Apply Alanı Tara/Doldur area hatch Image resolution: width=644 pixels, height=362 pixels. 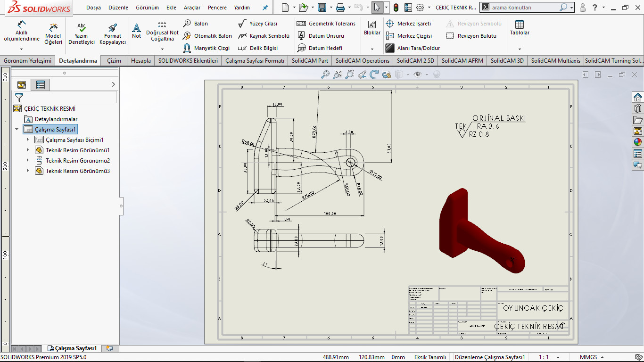[413, 48]
